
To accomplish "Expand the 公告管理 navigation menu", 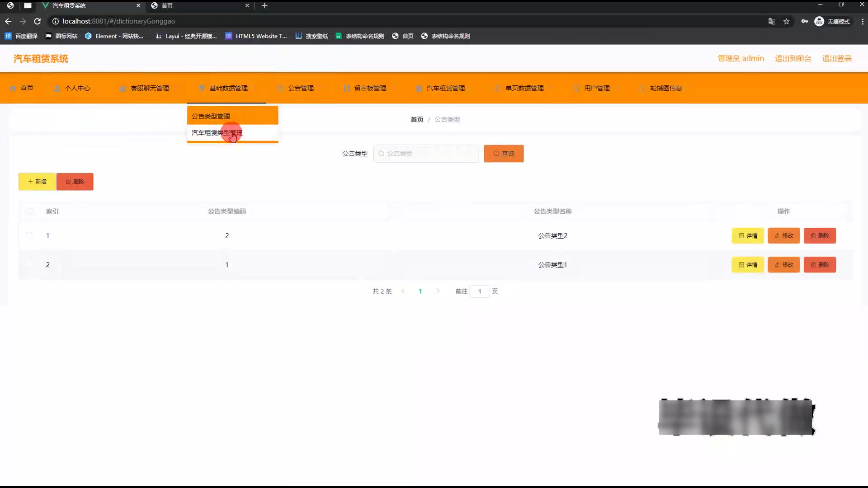I will pos(301,88).
